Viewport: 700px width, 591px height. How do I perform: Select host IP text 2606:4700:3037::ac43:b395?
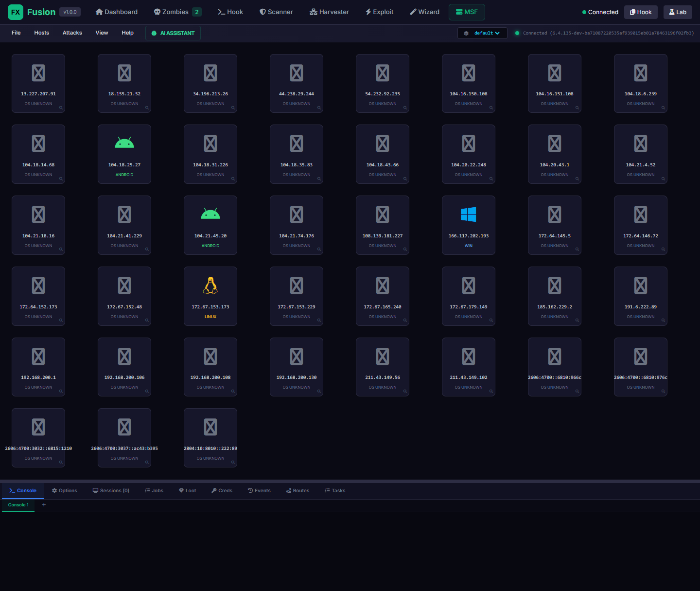[x=124, y=448]
